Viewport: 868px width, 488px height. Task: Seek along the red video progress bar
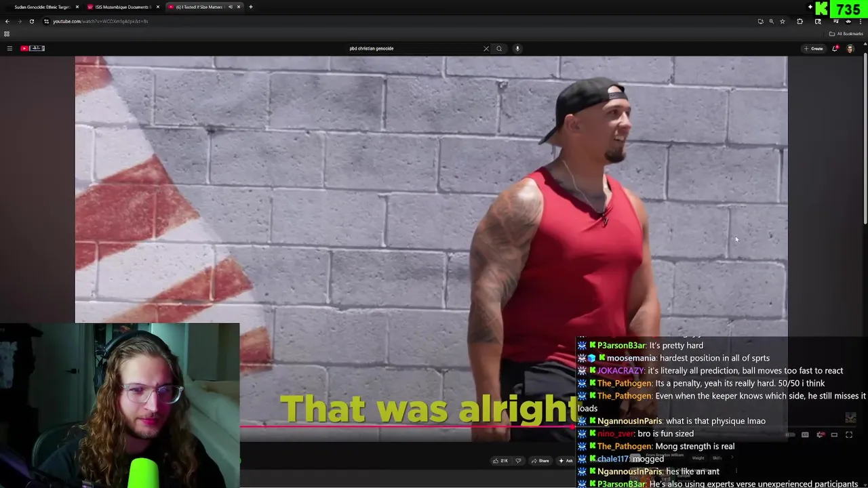click(x=407, y=427)
